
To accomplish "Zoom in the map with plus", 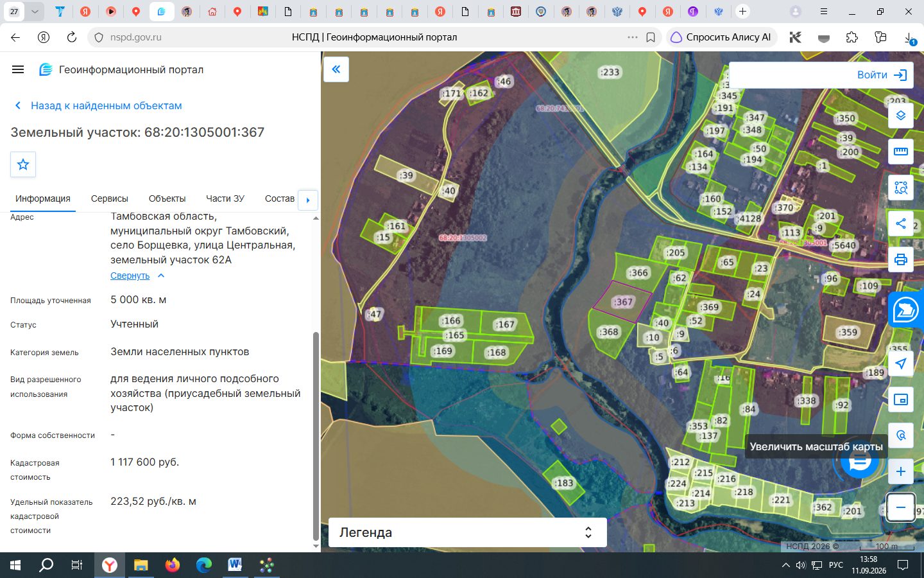I will pos(901,471).
